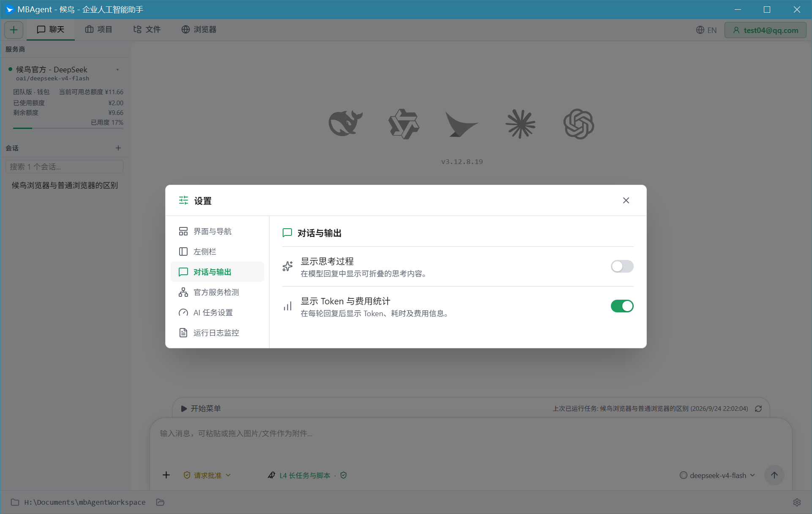Click the shield check icon after L4 长任务与脚本
The width and height of the screenshot is (812, 514).
(343, 475)
